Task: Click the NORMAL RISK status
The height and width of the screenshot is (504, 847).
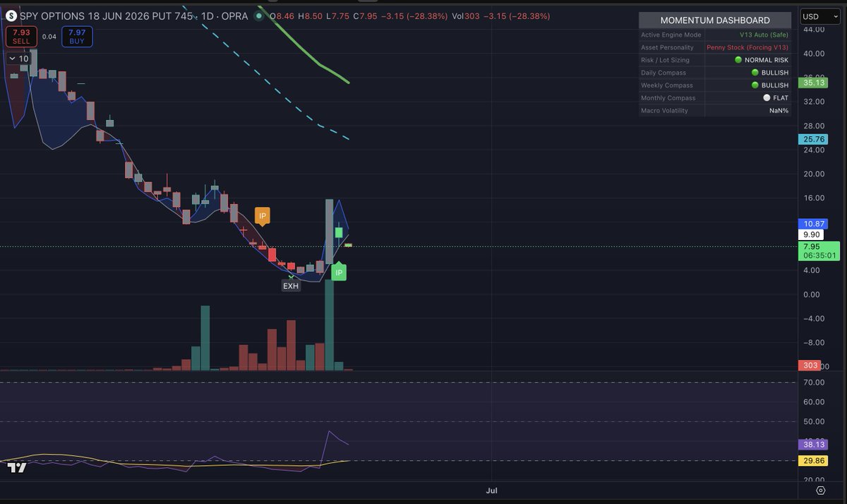Action: click(x=762, y=60)
